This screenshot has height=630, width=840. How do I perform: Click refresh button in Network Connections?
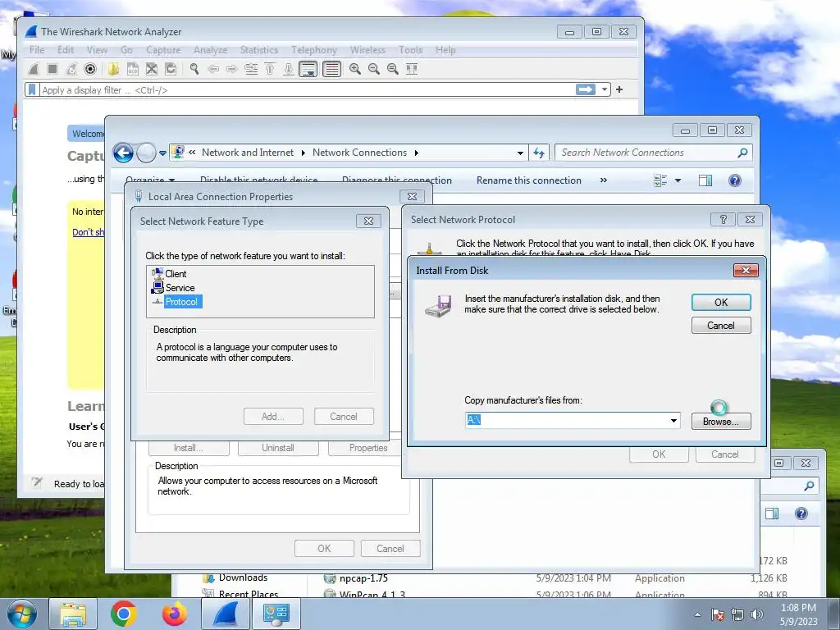[539, 153]
